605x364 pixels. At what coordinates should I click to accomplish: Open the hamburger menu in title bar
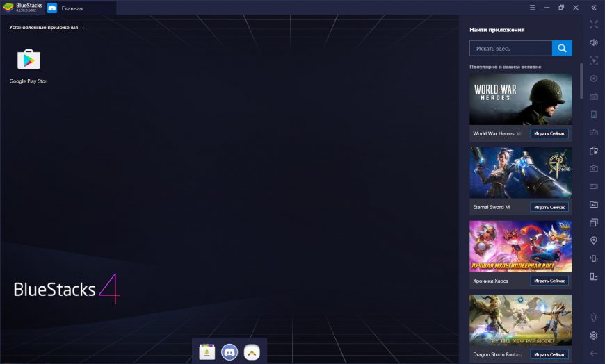[532, 8]
